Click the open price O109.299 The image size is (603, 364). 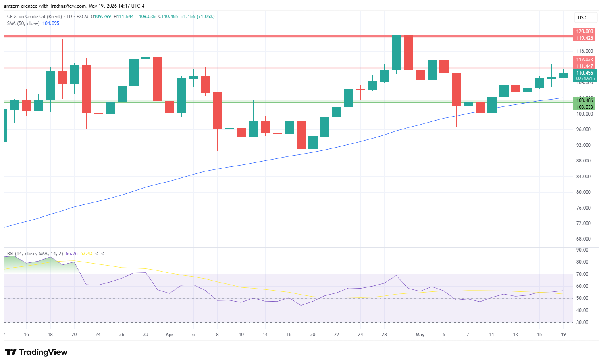tap(101, 17)
